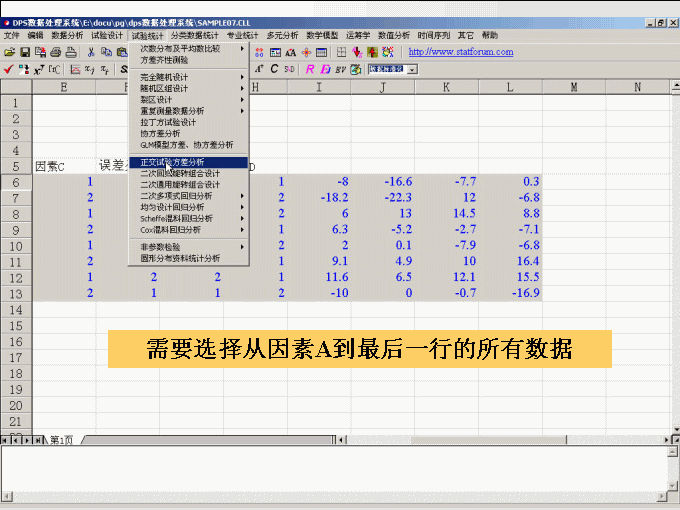Screen dimensions: 680x510
Task: Click the bold C toolbar icon
Action: (274, 69)
